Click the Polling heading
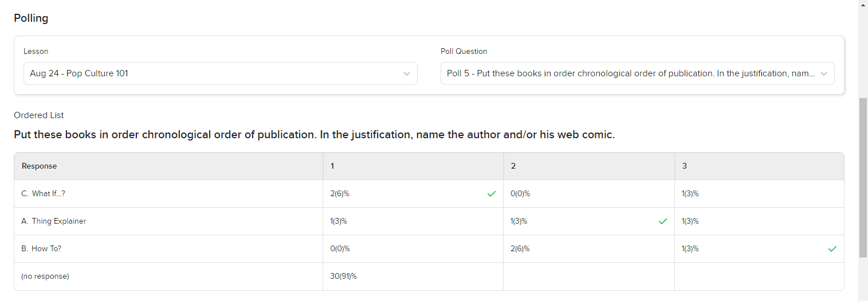Screen dimensions: 868x304 31,18
